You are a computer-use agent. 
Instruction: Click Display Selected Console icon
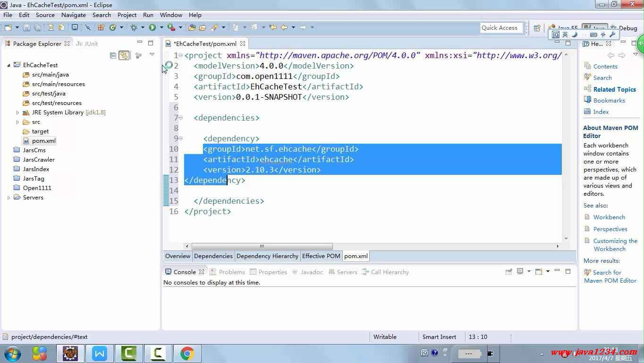520,271
